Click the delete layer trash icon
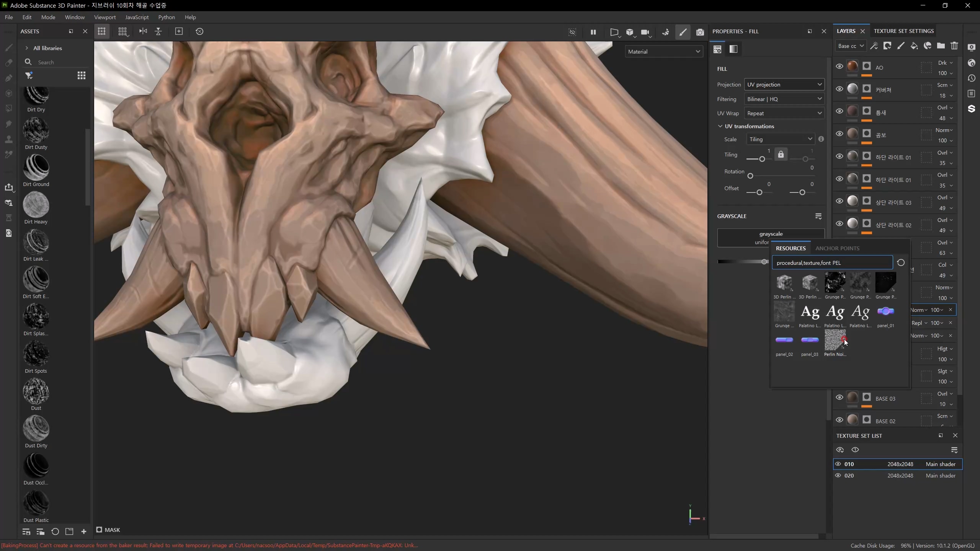Screen dimensions: 980x551 point(954,46)
